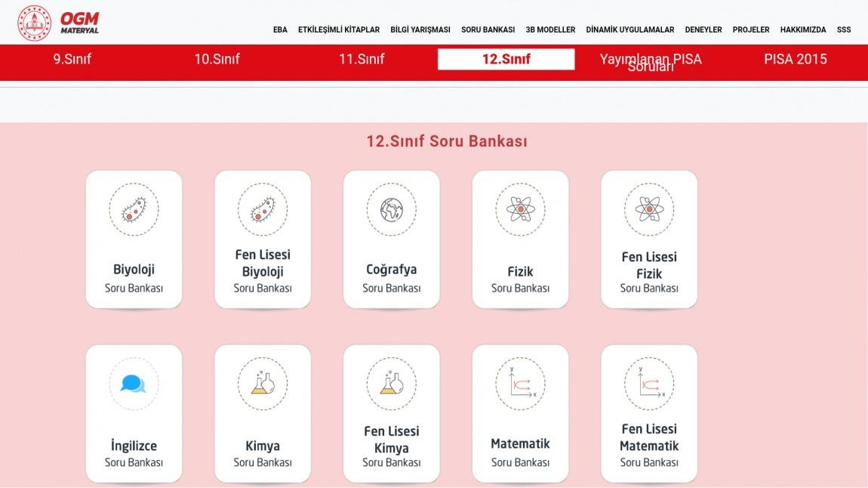The image size is (868, 488).
Task: Visit the Hakkımızda page link
Action: tap(803, 30)
